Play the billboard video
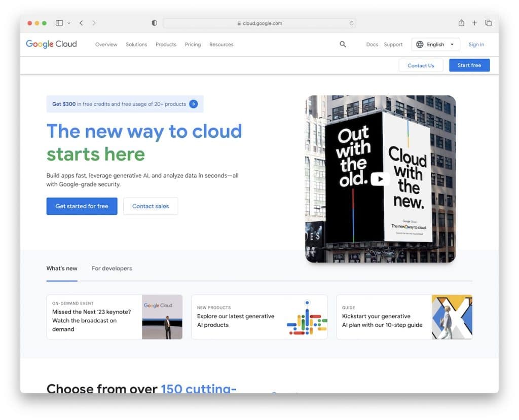The height and width of the screenshot is (420, 519). click(x=380, y=179)
